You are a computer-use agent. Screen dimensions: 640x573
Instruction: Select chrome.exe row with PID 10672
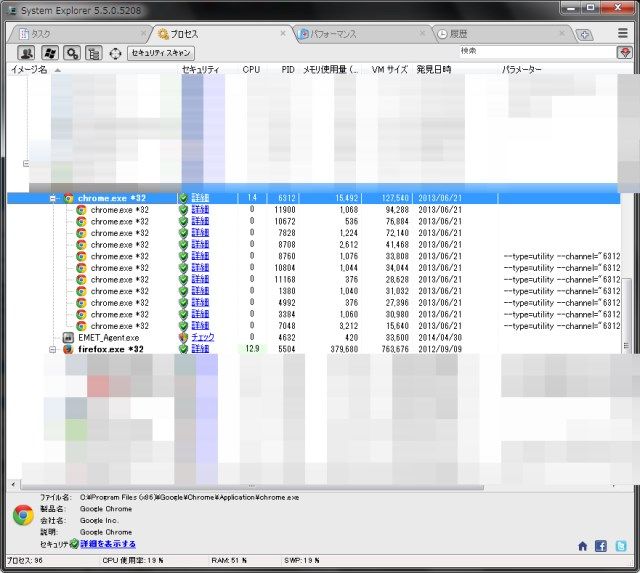coord(313,221)
